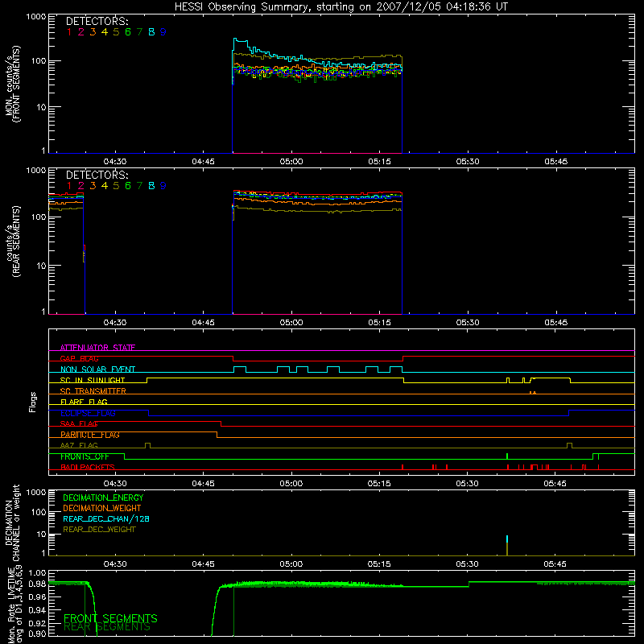Click the 05:00 tick label under front segments plot
Viewport: 644px width, 644px height.
coord(291,162)
